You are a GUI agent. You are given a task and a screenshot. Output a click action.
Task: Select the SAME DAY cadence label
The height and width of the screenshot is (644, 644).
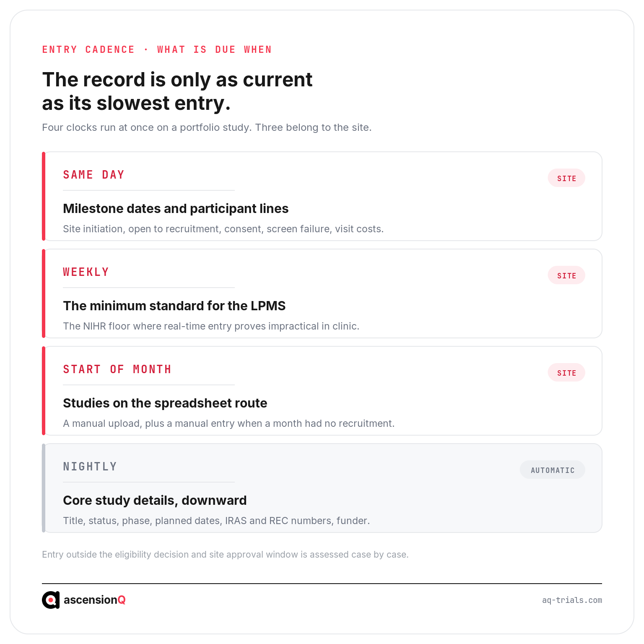click(93, 175)
